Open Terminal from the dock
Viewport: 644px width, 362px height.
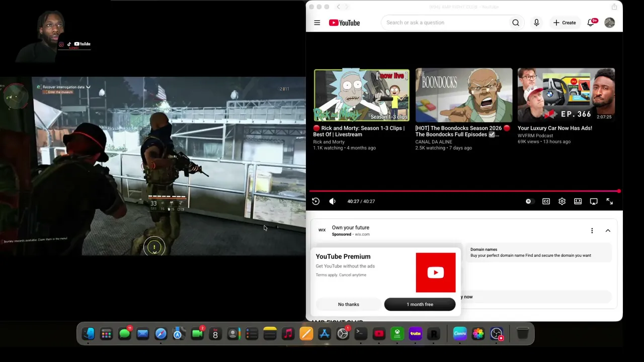360,333
